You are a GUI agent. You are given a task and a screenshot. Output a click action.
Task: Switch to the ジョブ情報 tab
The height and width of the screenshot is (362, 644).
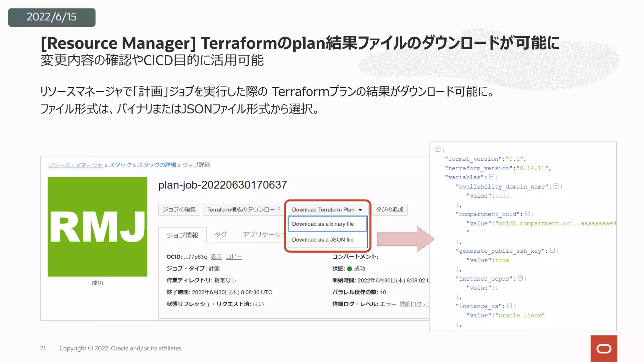(182, 235)
